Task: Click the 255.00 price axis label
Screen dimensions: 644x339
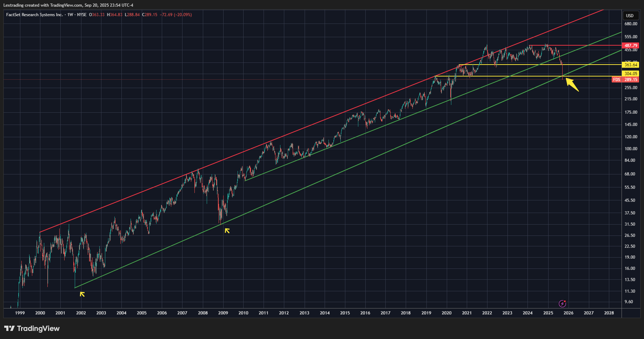Action: [631, 88]
